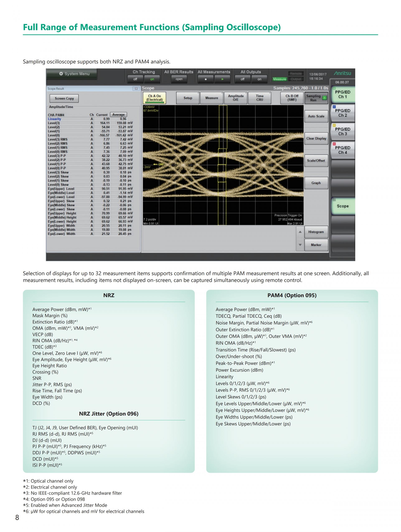Select the PPG/ED Ch 2 tab
401x532 pixels.
(342, 113)
